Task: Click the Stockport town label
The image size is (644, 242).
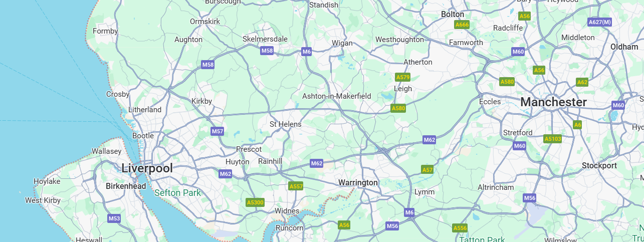Action: point(599,165)
